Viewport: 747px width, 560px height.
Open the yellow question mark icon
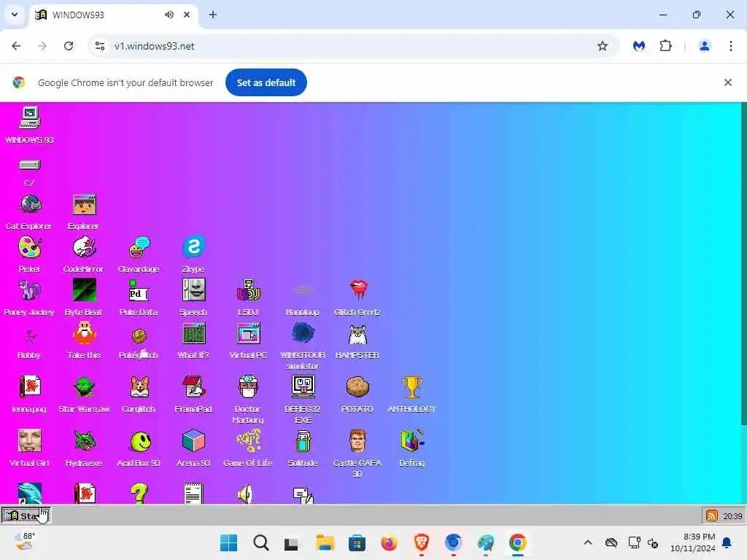pos(139,494)
